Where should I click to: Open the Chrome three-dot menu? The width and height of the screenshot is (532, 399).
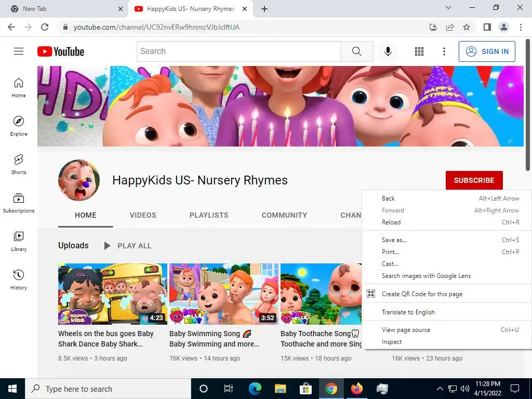point(521,27)
